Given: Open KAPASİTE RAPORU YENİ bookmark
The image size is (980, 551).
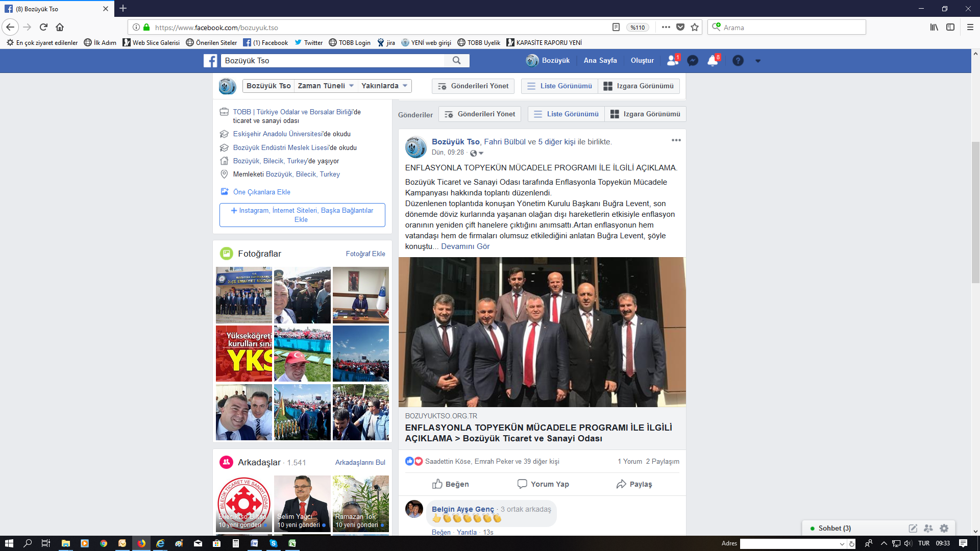Looking at the screenshot, I should tap(544, 43).
